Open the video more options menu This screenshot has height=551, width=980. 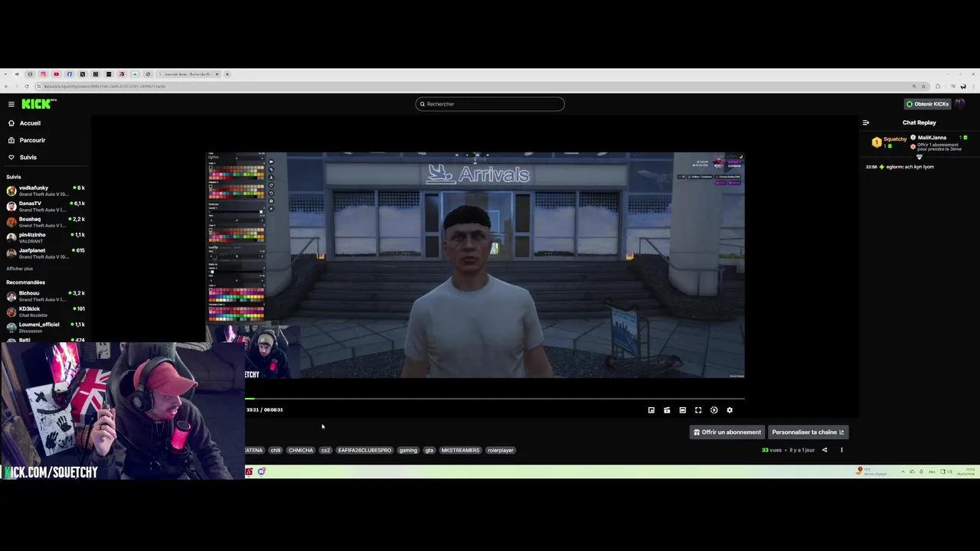pyautogui.click(x=841, y=450)
